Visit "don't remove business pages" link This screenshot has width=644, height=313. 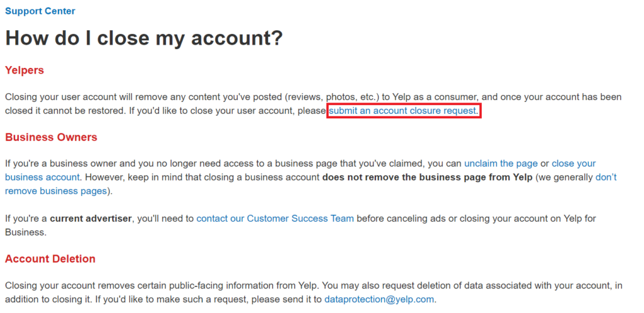606,177
